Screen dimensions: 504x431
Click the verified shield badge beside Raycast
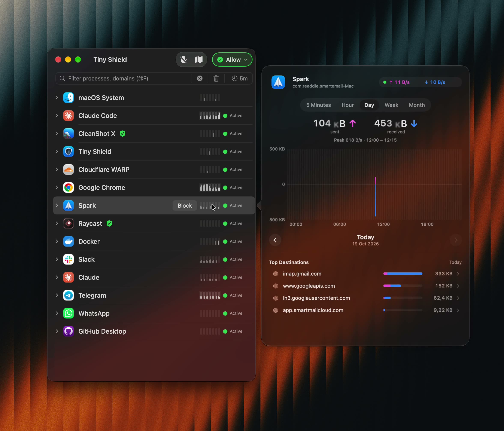click(x=109, y=223)
